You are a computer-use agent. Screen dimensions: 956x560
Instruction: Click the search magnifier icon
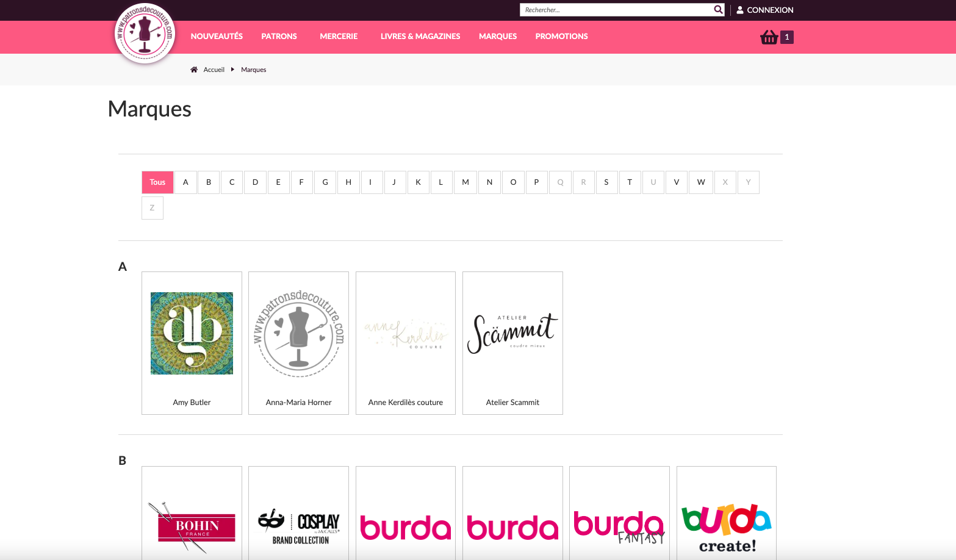(718, 10)
